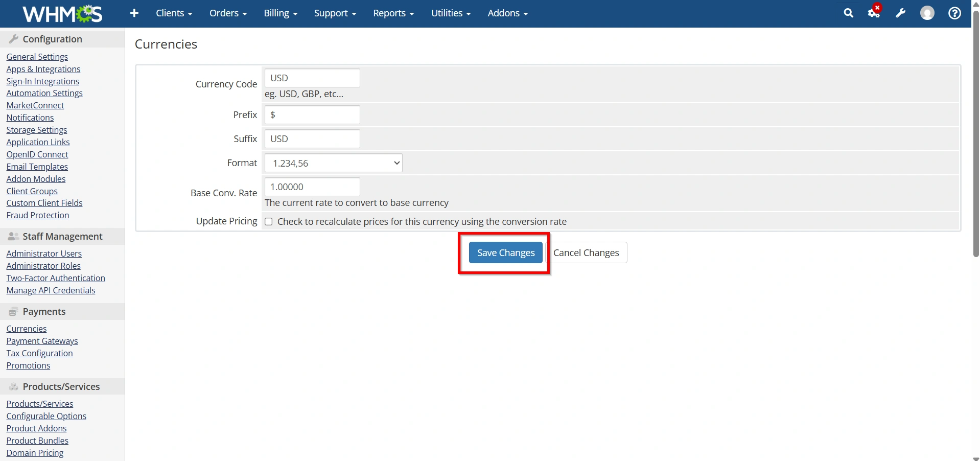Open OpenID Connect link

click(x=37, y=154)
